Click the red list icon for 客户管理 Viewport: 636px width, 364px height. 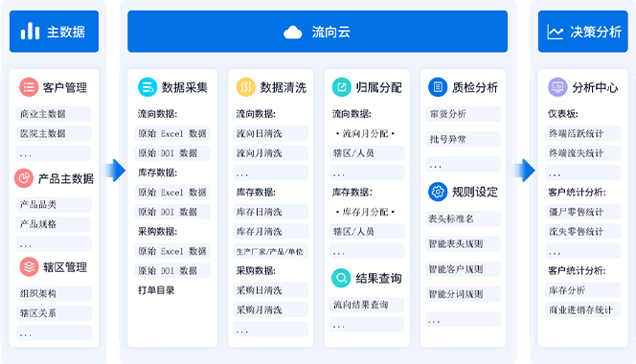pos(29,87)
